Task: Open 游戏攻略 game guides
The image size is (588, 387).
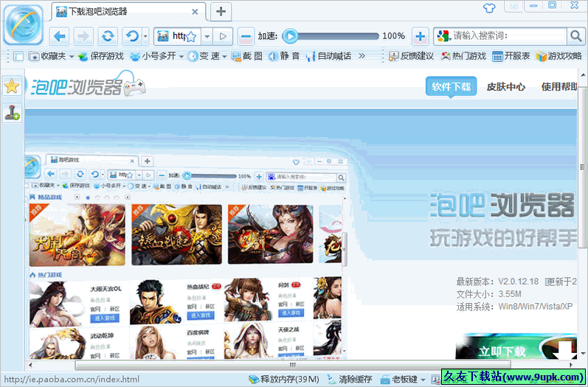Action: pyautogui.click(x=558, y=56)
